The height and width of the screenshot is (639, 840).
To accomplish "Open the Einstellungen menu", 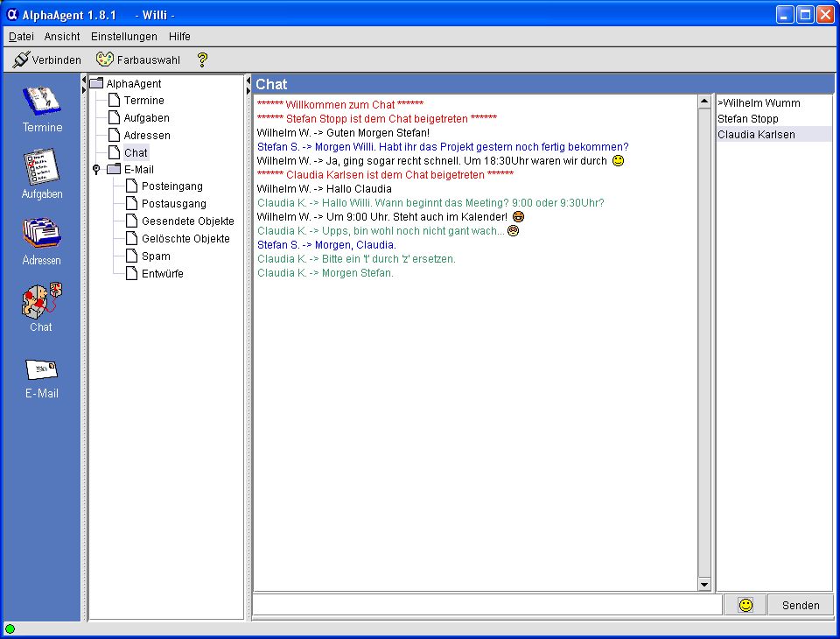I will click(x=123, y=37).
